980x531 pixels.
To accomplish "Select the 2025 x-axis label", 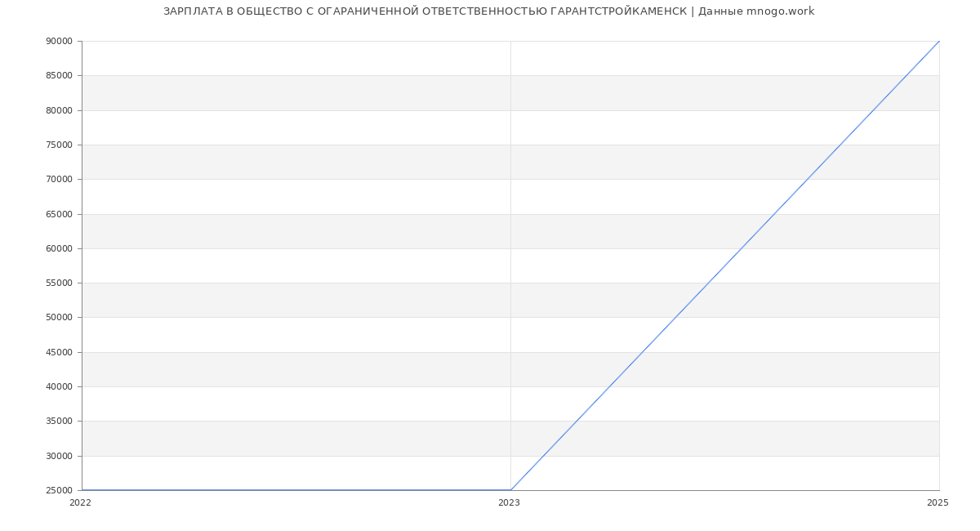I will pos(938,503).
